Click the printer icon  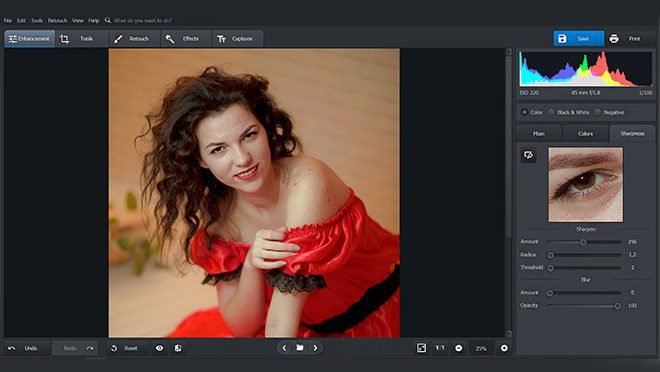click(614, 39)
